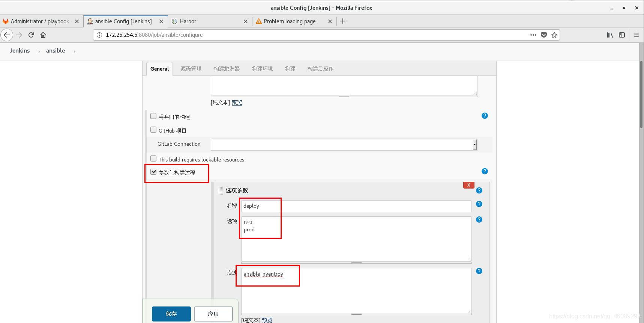Viewport: 644px width, 323px height.
Task: Click the browser Back arrow button
Action: (7, 35)
